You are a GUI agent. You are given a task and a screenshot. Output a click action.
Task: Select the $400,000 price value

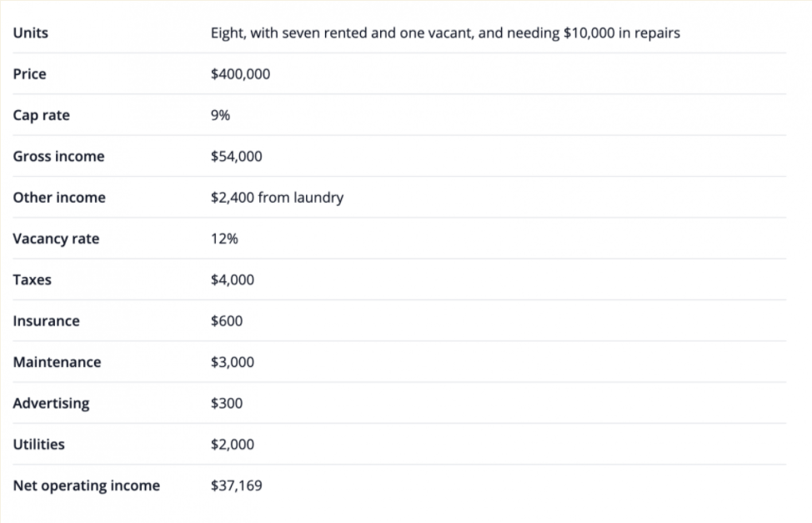(240, 74)
